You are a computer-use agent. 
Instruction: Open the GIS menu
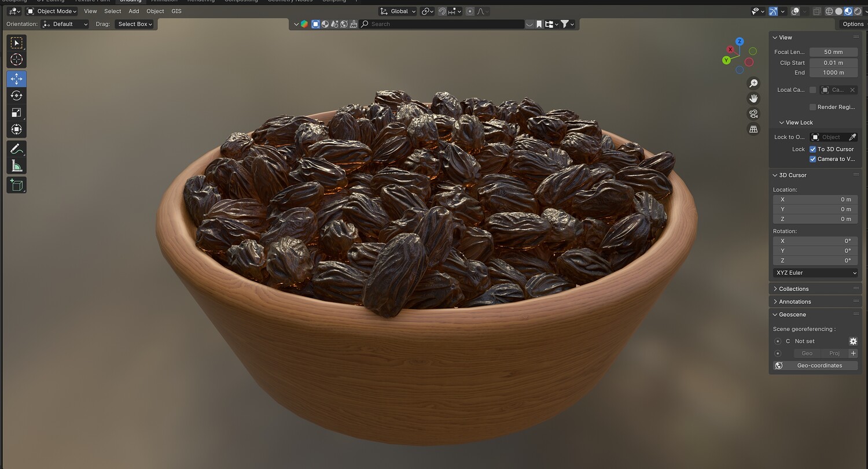tap(176, 11)
